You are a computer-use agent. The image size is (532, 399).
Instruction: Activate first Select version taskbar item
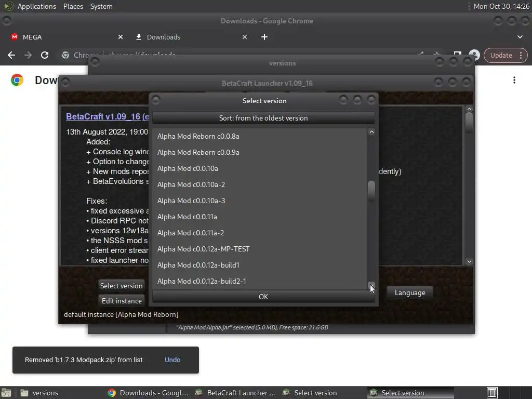pyautogui.click(x=322, y=393)
